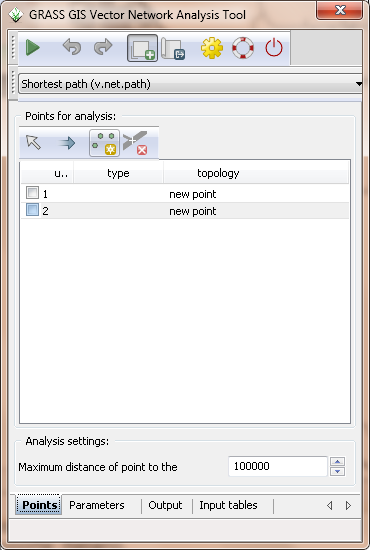Click delete selected point icon

pyautogui.click(x=135, y=142)
